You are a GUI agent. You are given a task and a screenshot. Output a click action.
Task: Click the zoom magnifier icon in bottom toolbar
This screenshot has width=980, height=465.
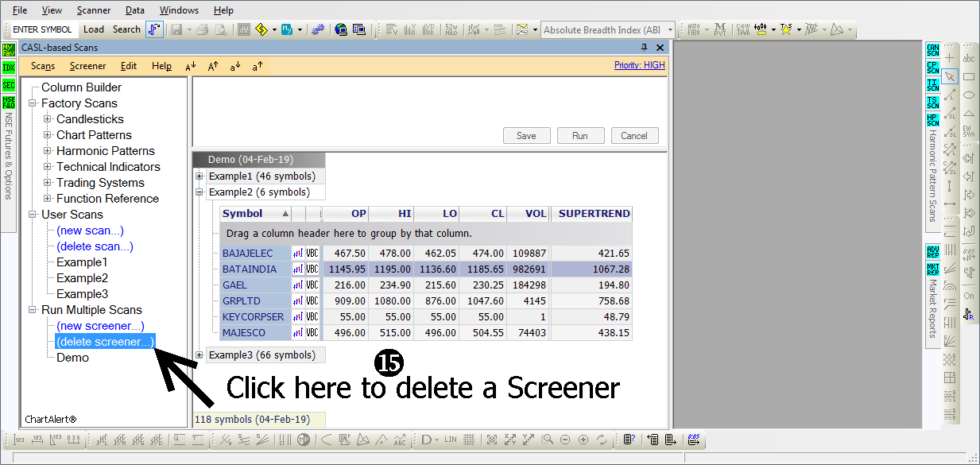click(547, 440)
